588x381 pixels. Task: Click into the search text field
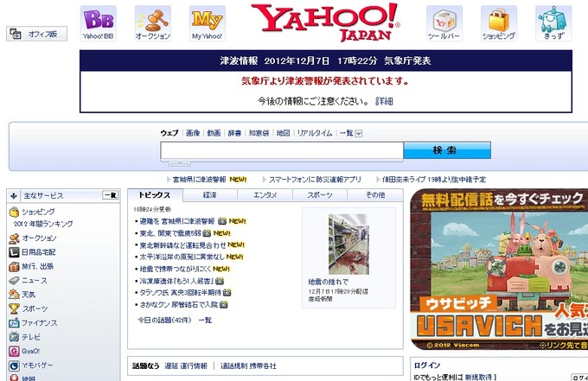282,150
